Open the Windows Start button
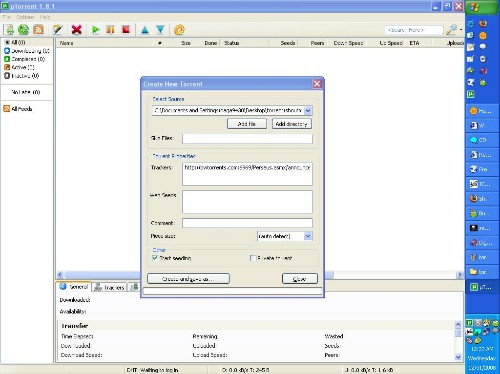The height and width of the screenshot is (374, 500). [482, 7]
